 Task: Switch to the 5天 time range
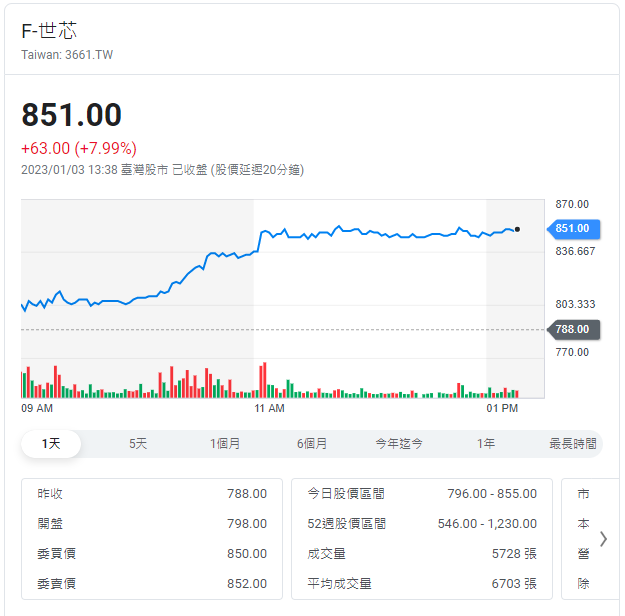tap(138, 444)
